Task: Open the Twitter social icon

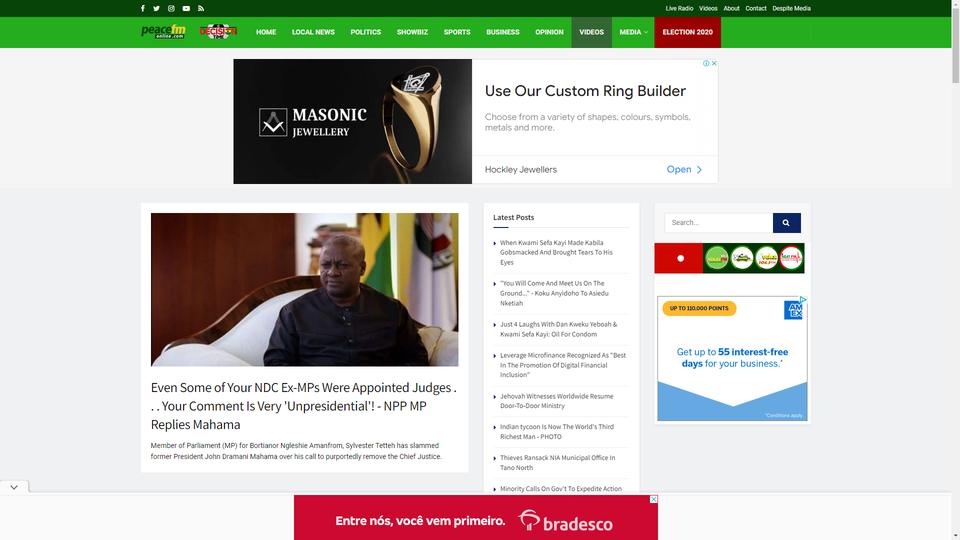Action: click(x=157, y=9)
